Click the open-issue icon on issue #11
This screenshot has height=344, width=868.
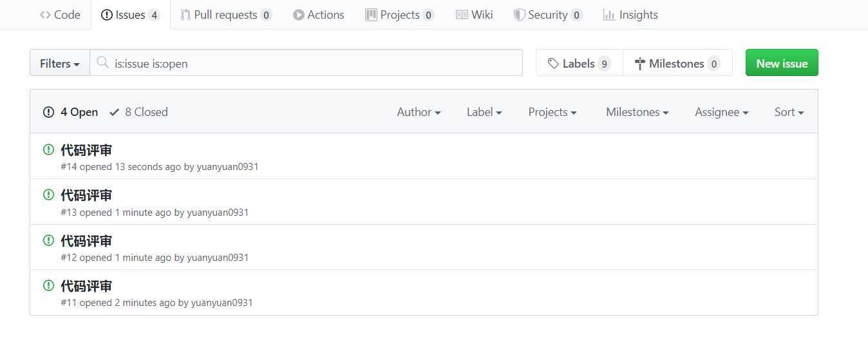tap(48, 285)
